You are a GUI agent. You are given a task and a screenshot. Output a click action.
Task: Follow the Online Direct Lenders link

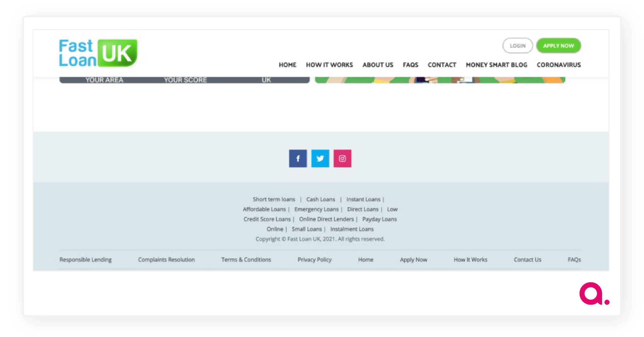click(326, 219)
